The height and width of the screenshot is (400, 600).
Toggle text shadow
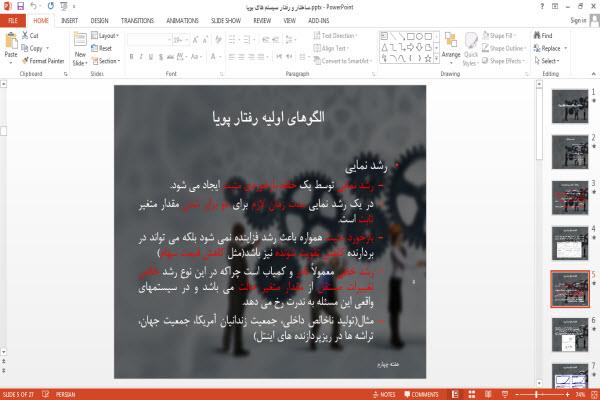point(161,57)
